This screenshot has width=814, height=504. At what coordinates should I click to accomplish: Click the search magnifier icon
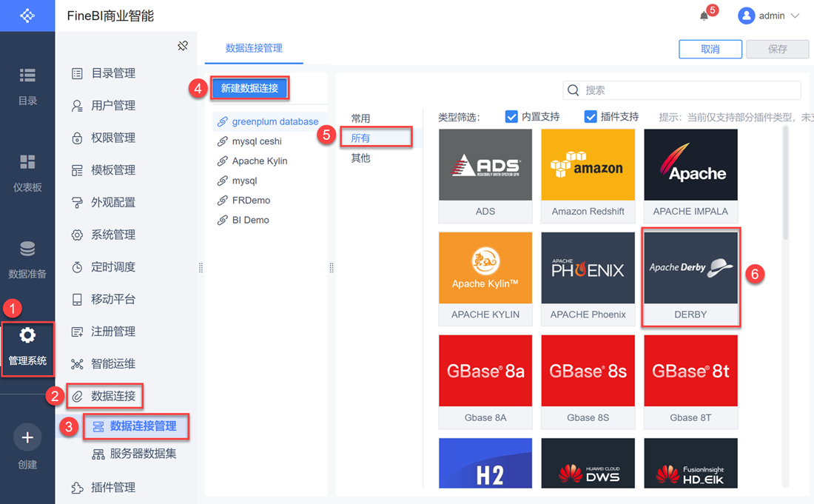[573, 90]
